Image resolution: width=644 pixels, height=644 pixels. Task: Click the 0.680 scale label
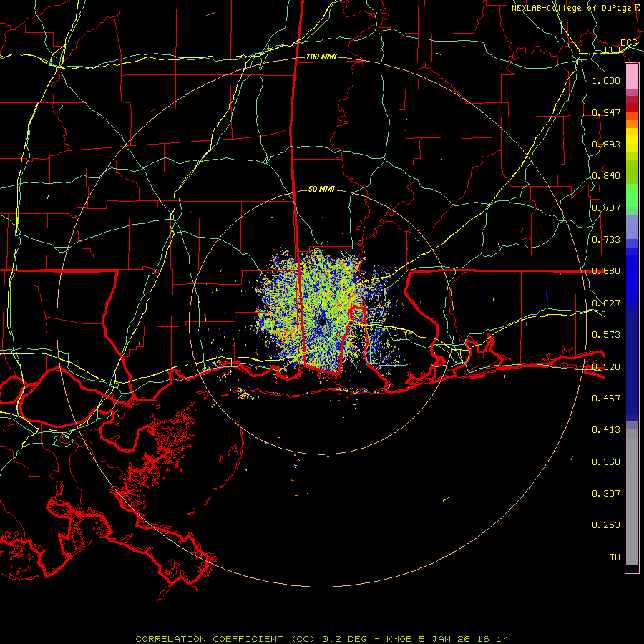[x=606, y=270]
